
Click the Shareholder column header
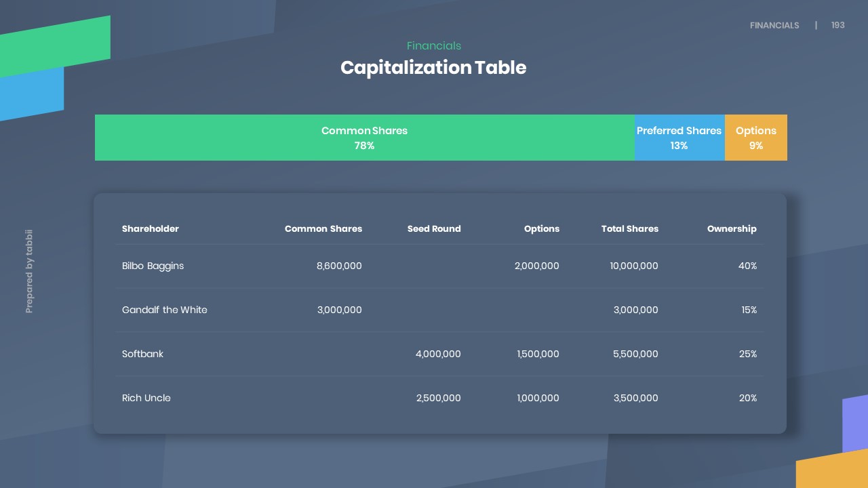pos(151,229)
